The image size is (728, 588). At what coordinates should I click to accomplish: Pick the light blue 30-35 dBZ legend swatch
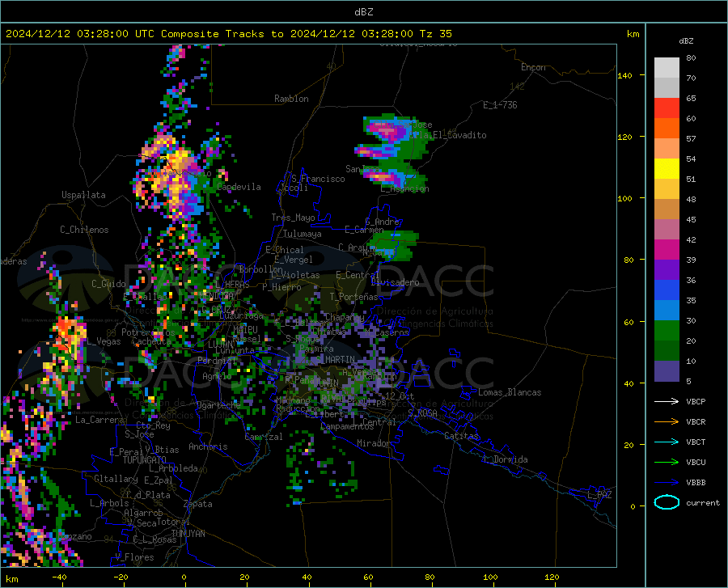tap(667, 311)
